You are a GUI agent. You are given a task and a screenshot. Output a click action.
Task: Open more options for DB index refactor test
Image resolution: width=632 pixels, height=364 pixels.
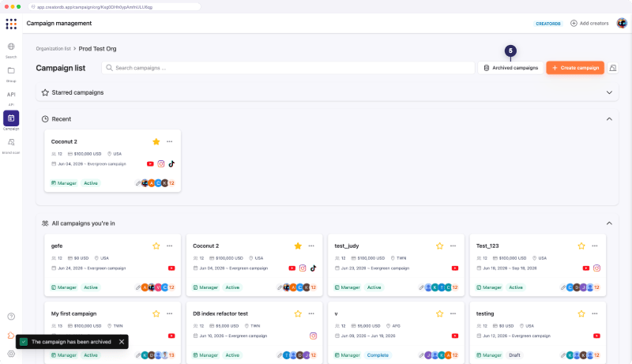click(311, 313)
